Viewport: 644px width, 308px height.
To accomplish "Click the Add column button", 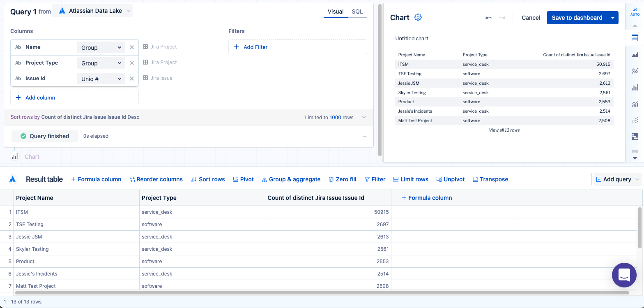I will [74, 97].
